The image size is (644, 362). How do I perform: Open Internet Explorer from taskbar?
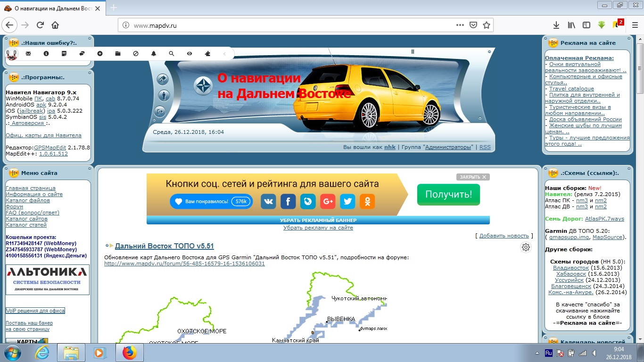42,353
